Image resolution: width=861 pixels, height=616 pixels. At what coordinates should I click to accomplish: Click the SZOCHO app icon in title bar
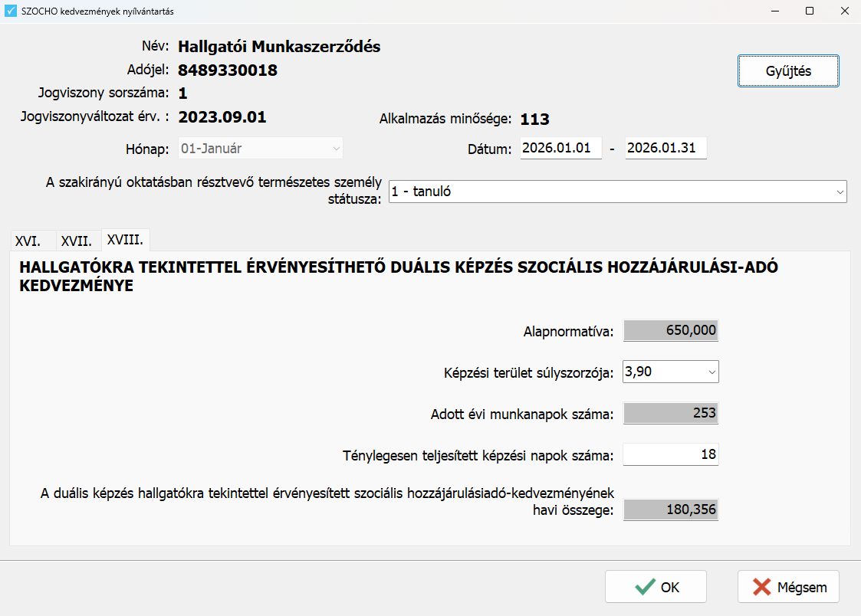[x=11, y=11]
